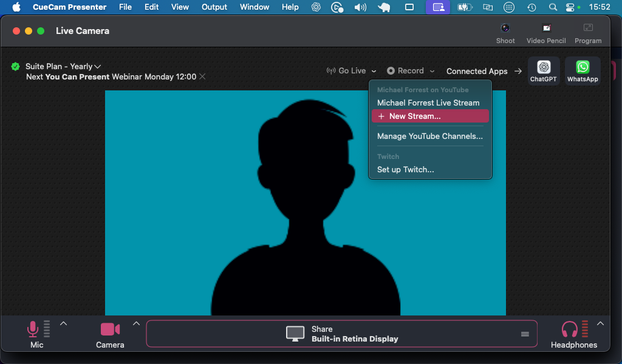
Task: Open the Shoot tool in the toolbar
Action: pyautogui.click(x=505, y=33)
